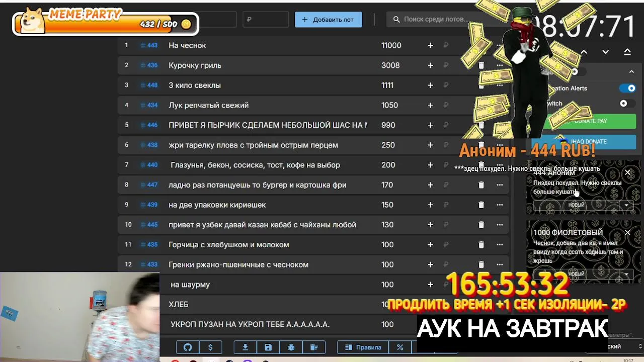Click 'УКРОП ПУЗАН НА УКРОП' lot name
Image resolution: width=644 pixels, height=362 pixels.
tap(250, 325)
